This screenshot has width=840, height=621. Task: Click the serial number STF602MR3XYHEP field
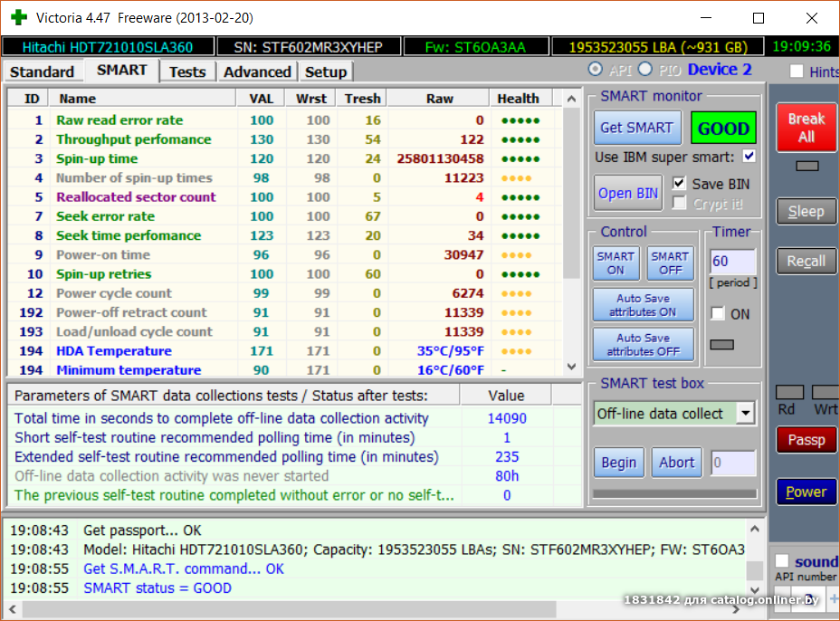coord(308,47)
